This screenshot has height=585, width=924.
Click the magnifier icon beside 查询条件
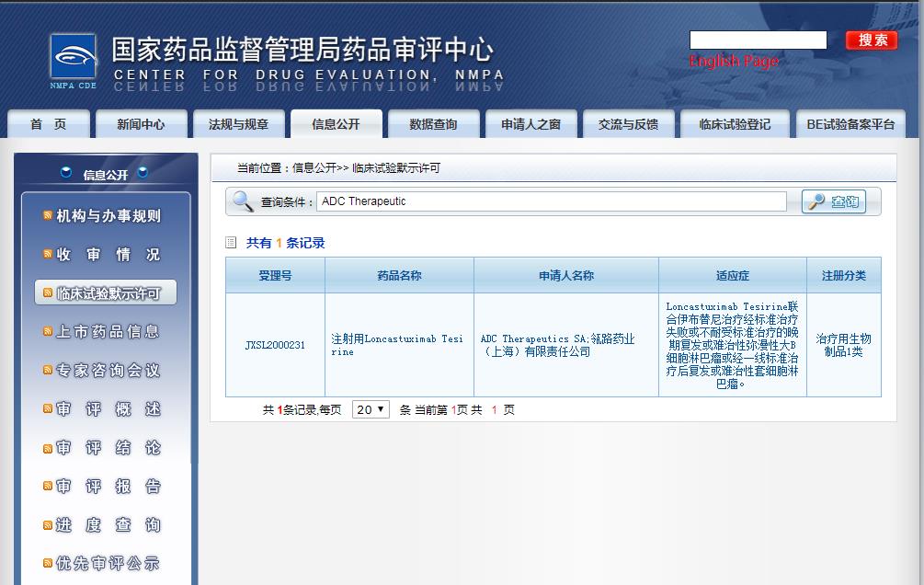click(x=243, y=201)
